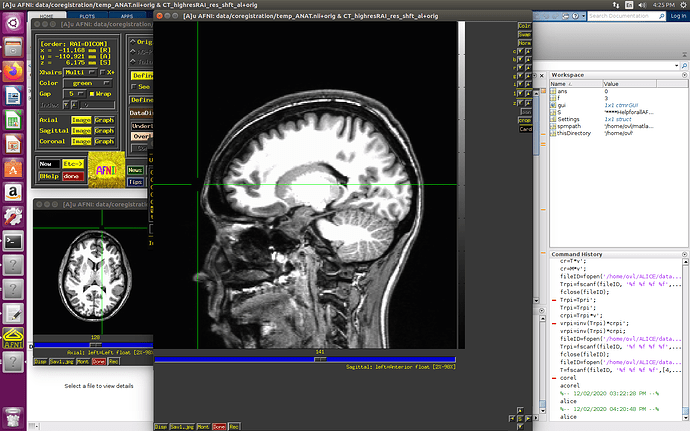Toggle the Rec button in sagittal viewer

[234, 427]
